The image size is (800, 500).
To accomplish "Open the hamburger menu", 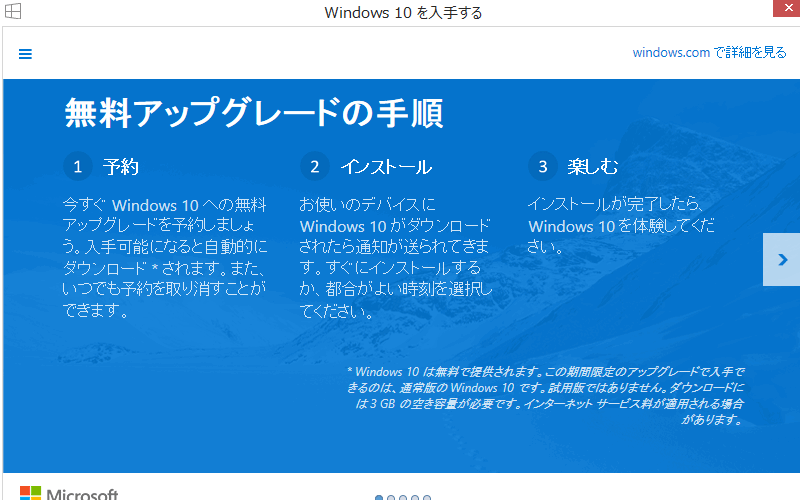I will click(25, 54).
